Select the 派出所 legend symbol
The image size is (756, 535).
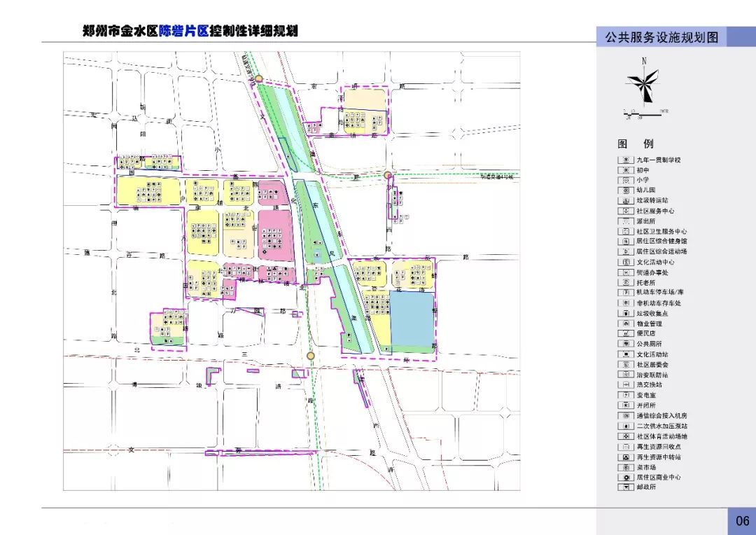click(626, 221)
